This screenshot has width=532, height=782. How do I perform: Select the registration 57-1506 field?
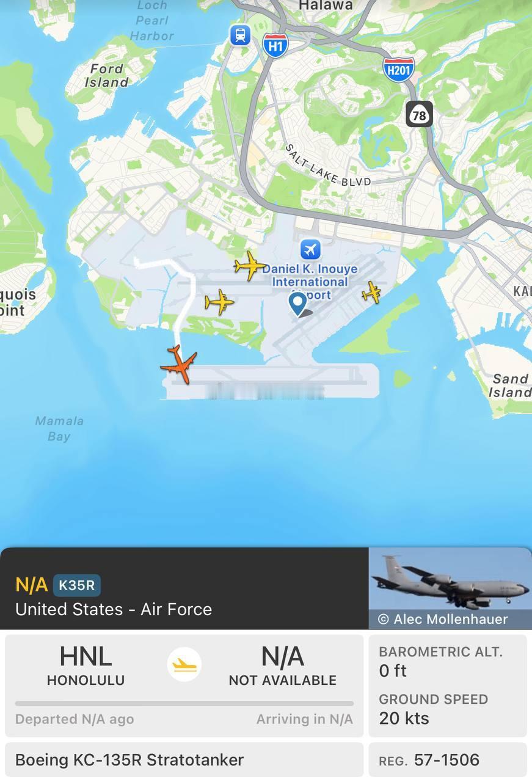tap(448, 760)
